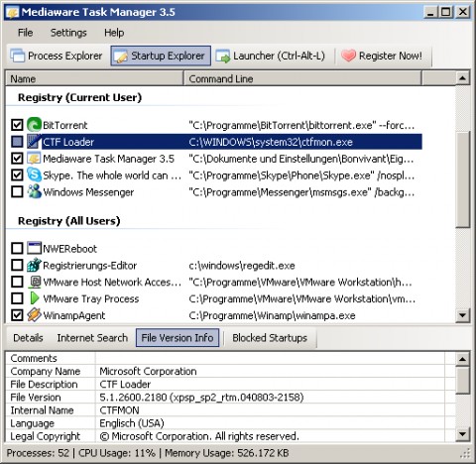
Task: Click the Mediaware Task Manager 3.5 row icon
Action: (x=34, y=159)
